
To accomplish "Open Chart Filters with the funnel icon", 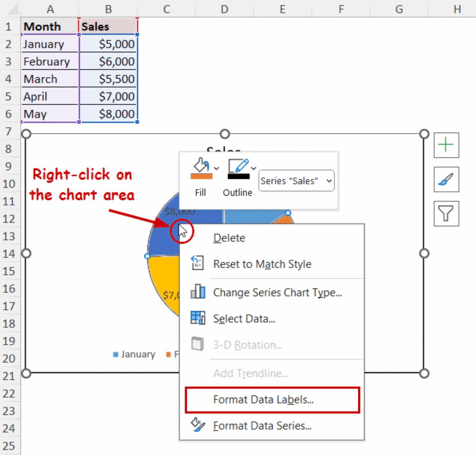I will [446, 214].
